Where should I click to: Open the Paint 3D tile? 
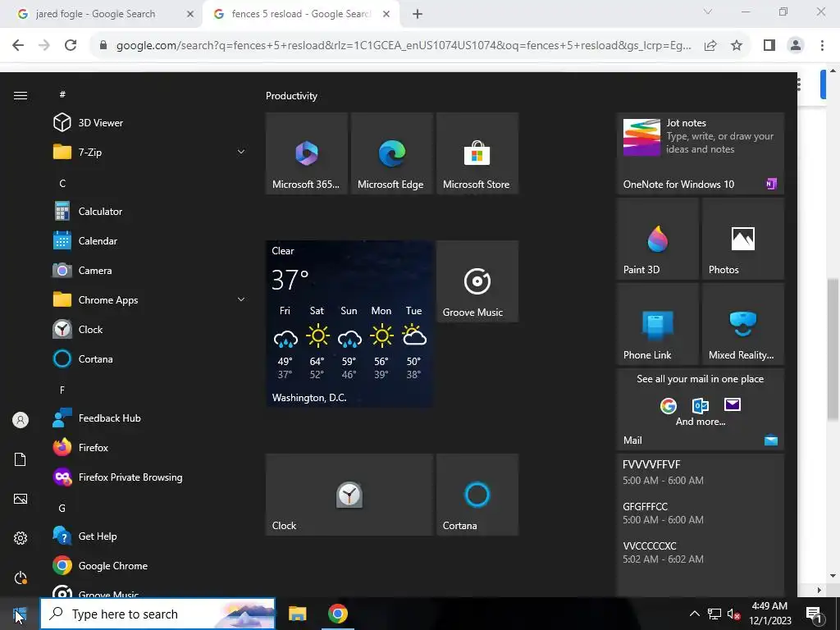click(x=657, y=239)
